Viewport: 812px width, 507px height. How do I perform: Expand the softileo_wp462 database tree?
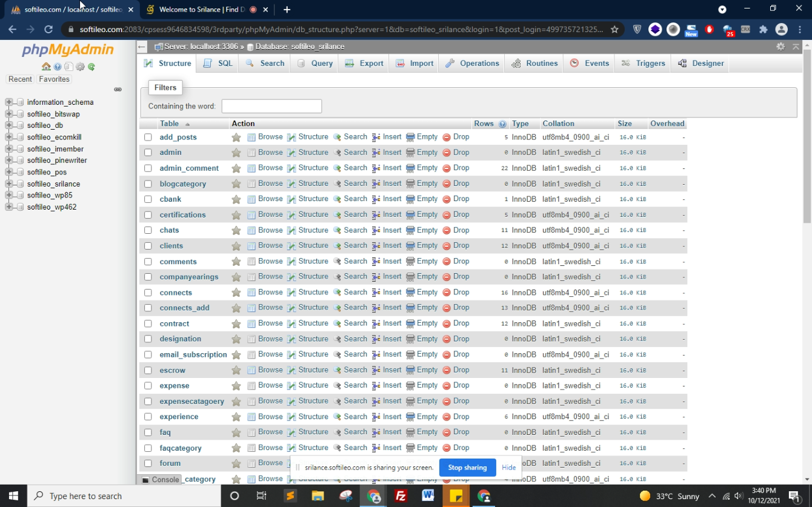coord(9,207)
